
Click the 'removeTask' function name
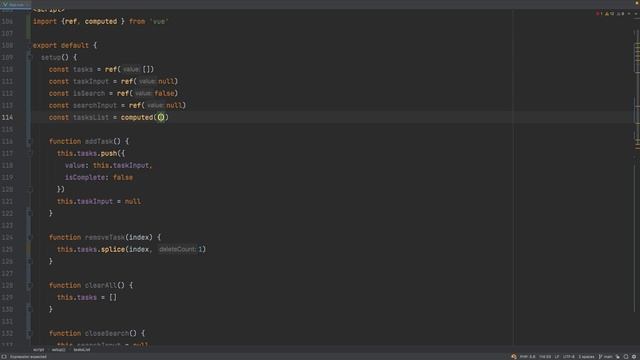click(x=105, y=237)
